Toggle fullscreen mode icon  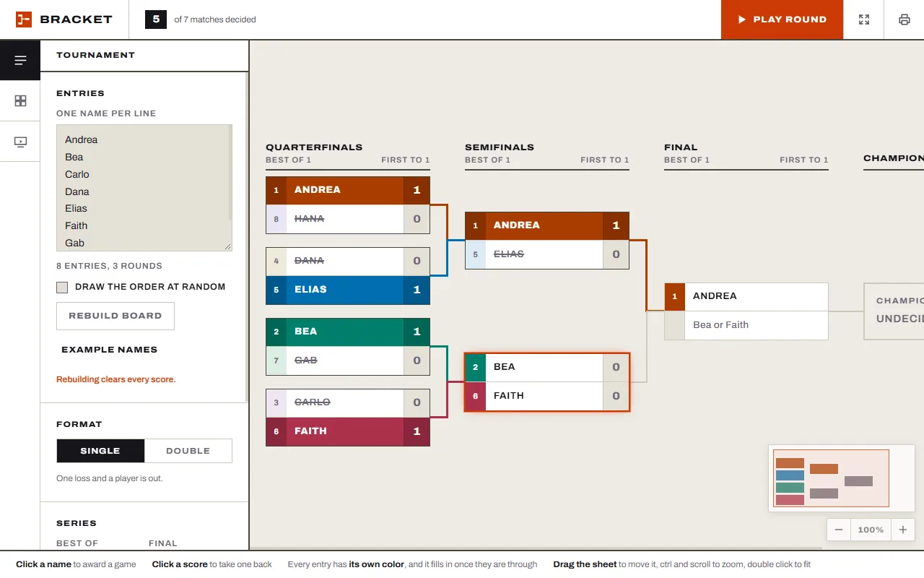(x=864, y=20)
